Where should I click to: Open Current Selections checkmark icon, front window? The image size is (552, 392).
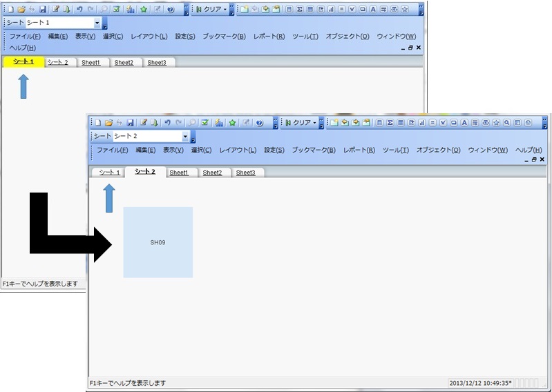[x=205, y=123]
